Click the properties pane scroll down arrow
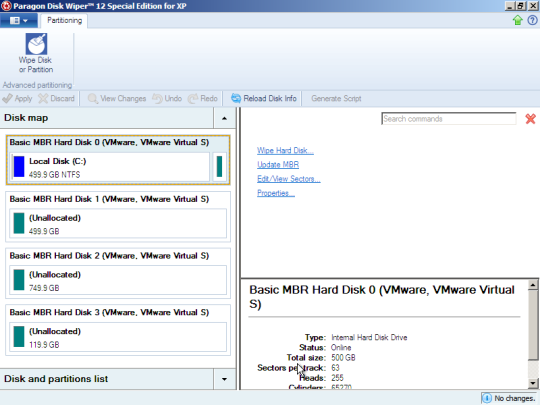This screenshot has width=540, height=405. point(533,383)
